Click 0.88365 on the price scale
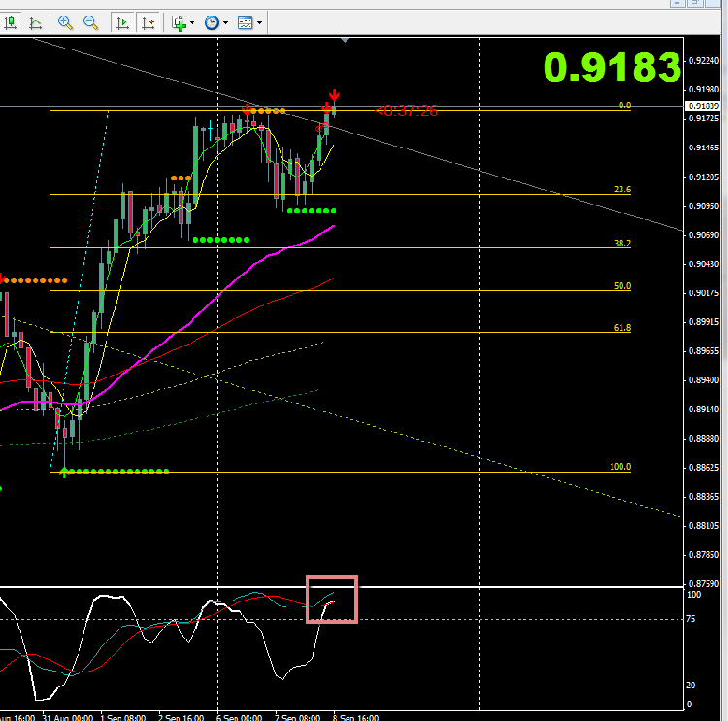The width and height of the screenshot is (728, 721). 704,497
